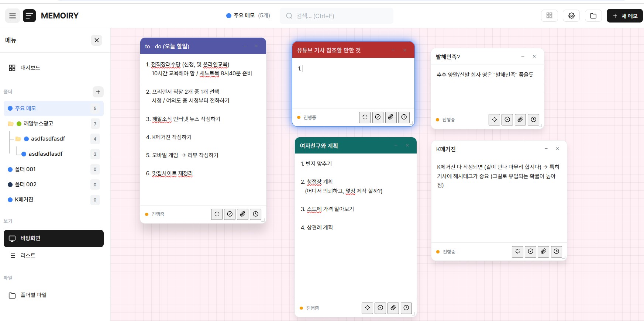Switch to 리스트 view
644x321 pixels.
click(28, 256)
